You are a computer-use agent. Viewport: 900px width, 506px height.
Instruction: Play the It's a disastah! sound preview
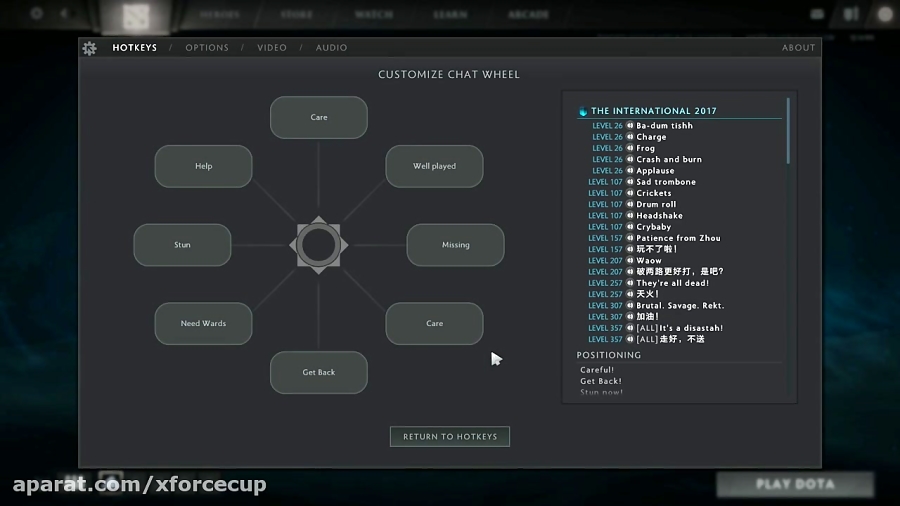(x=630, y=328)
